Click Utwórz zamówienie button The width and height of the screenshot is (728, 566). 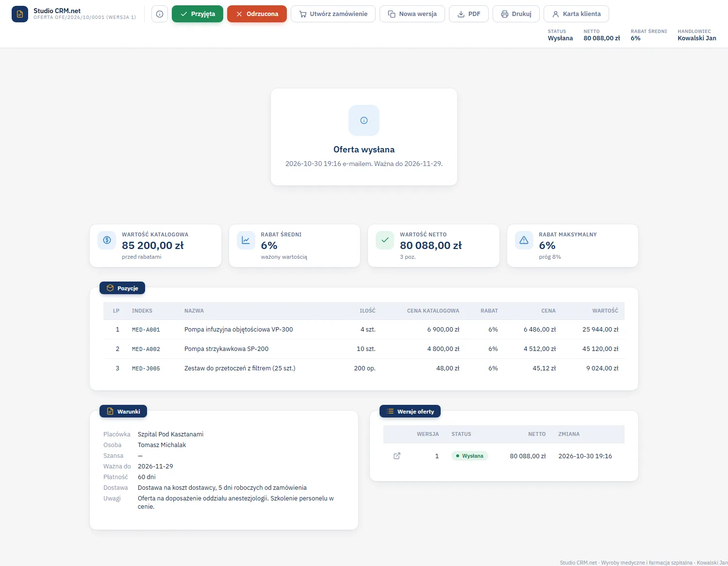tap(333, 14)
